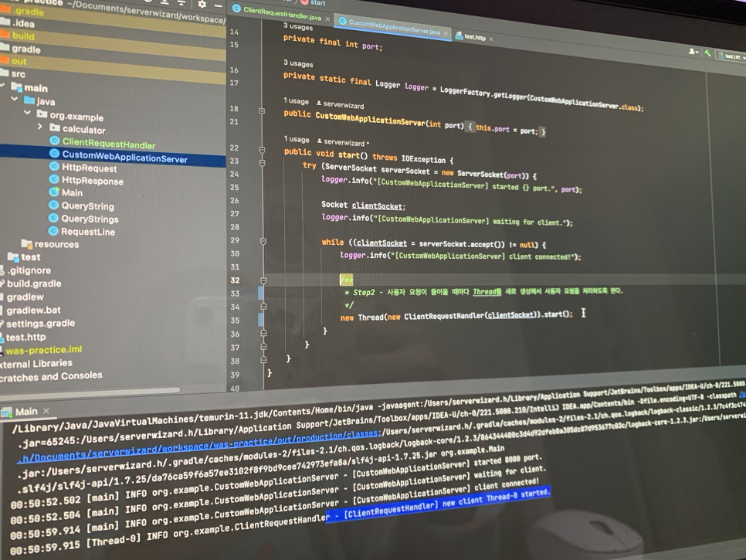Open the test.http editor tab
746x560 pixels.
click(475, 36)
